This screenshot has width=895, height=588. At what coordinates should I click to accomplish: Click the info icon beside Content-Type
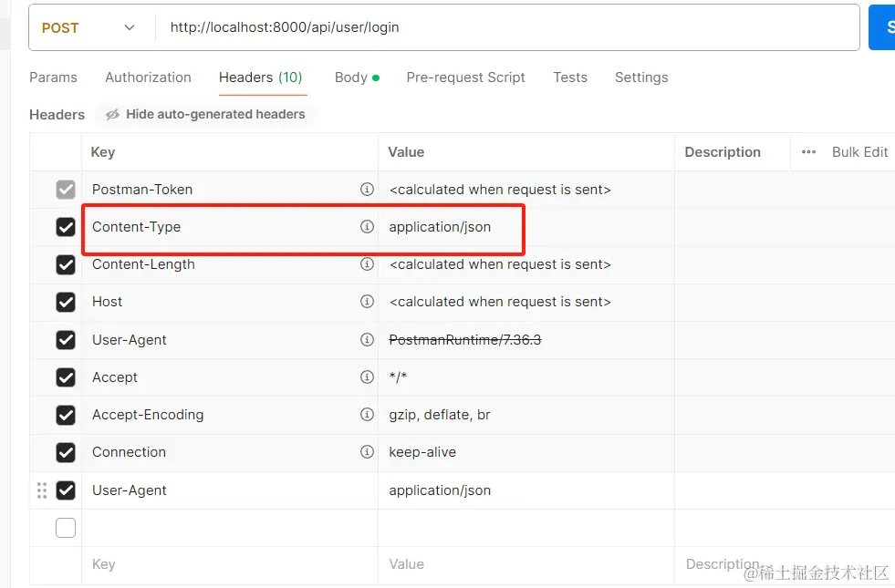[367, 227]
